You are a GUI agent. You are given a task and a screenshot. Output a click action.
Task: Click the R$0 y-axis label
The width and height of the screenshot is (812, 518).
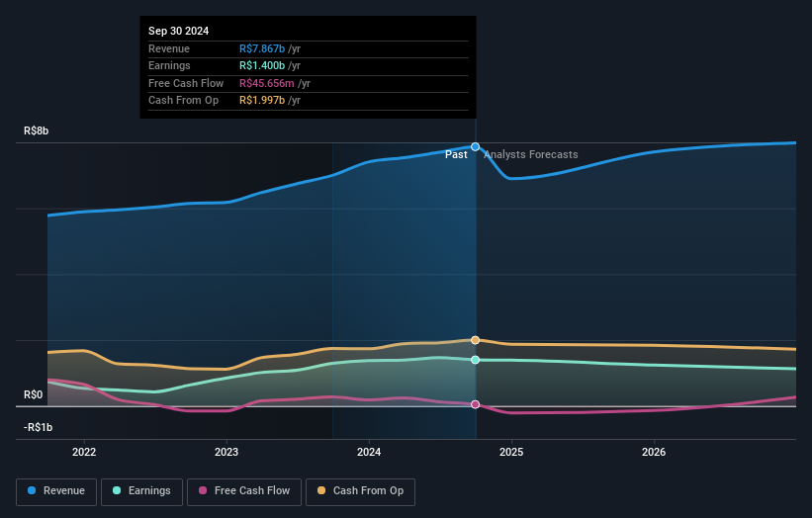point(34,394)
